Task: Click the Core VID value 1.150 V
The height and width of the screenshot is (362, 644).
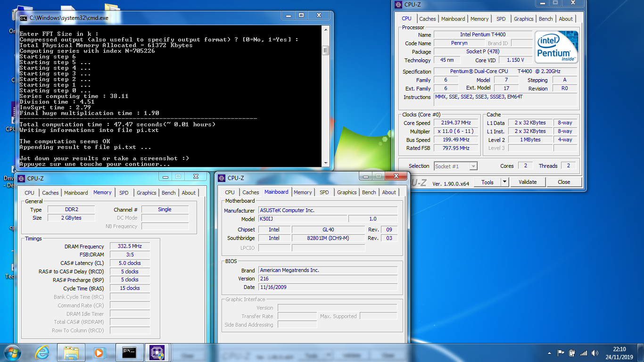Action: pyautogui.click(x=515, y=60)
